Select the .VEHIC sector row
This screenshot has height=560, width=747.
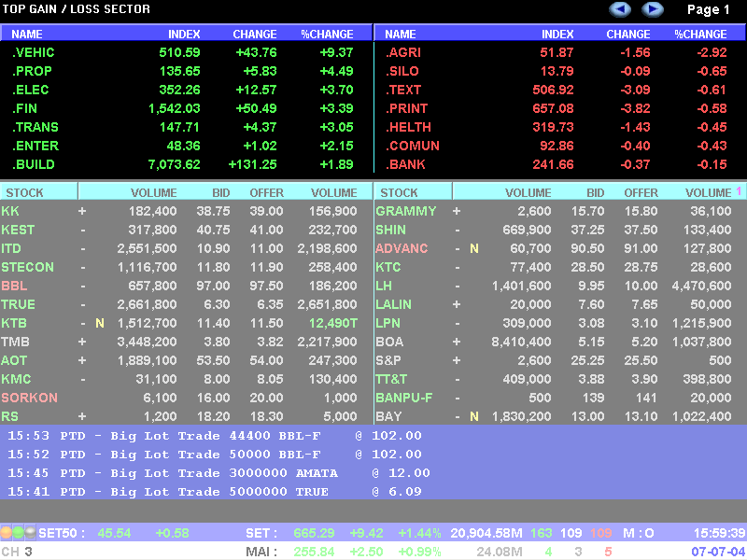(x=186, y=52)
